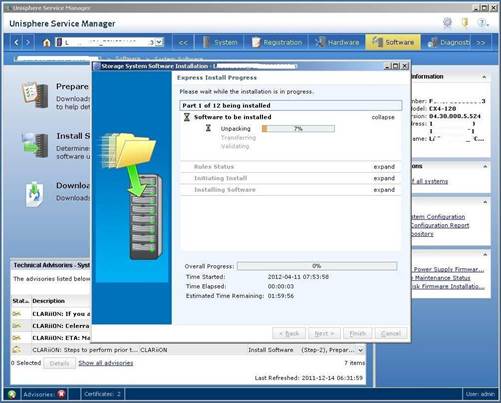This screenshot has height=403, width=501.
Task: Open the Prepare for Installation checklist icon
Action: point(35,95)
